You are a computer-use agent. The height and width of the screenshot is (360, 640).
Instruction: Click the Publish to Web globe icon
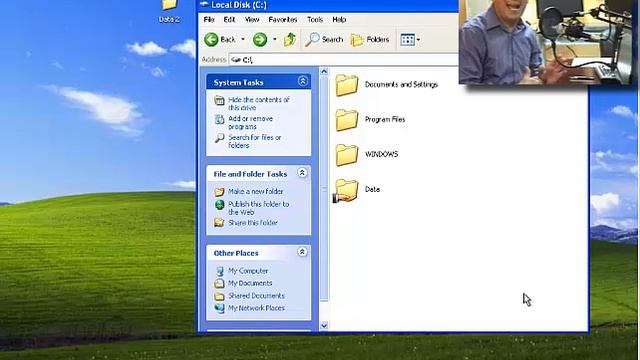click(x=220, y=204)
